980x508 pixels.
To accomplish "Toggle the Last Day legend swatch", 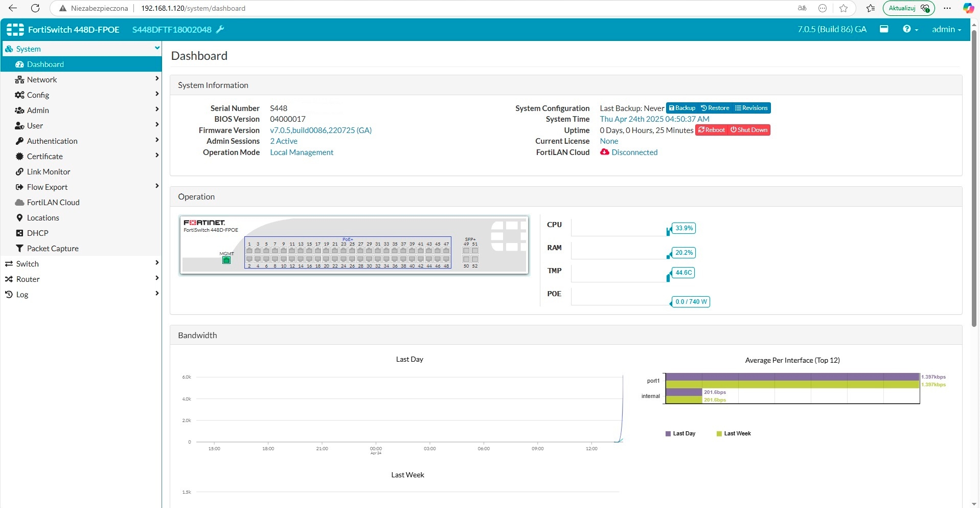I will [x=668, y=434].
